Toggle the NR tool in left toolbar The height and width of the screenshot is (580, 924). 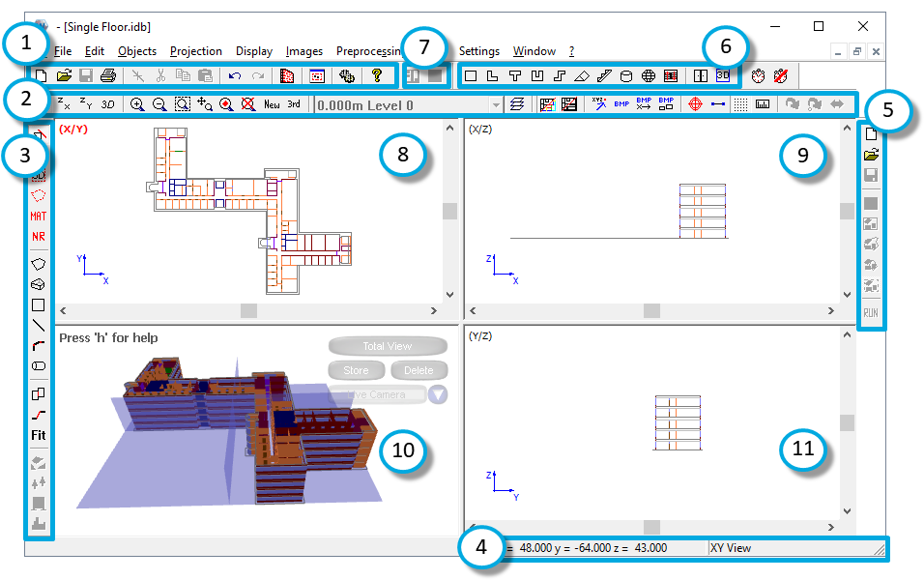[39, 236]
